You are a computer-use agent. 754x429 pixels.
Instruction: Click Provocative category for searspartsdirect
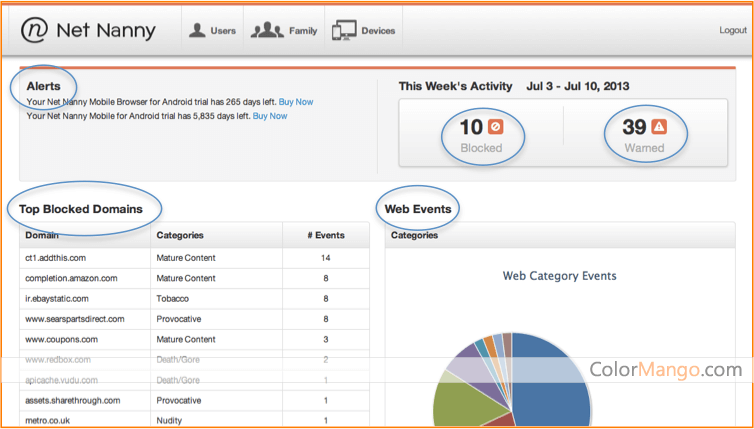pos(179,319)
